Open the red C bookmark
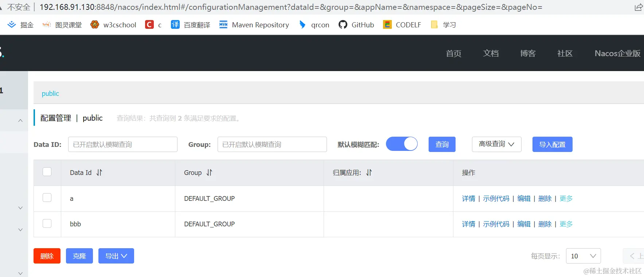This screenshot has height=277, width=644. [153, 25]
